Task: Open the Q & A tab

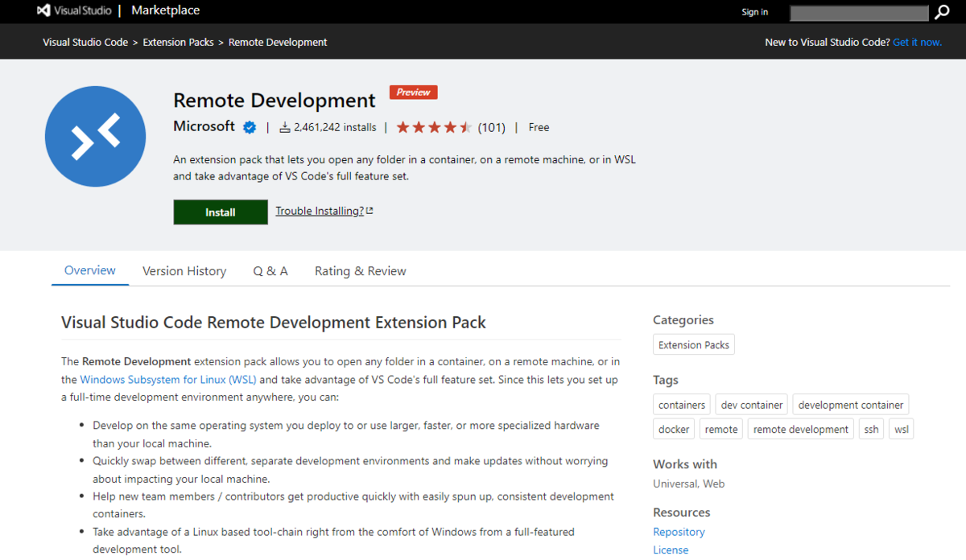Action: point(270,271)
